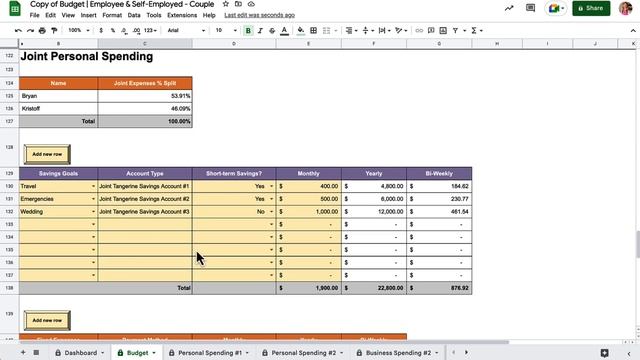Click the cloud document status icon

point(251,4)
